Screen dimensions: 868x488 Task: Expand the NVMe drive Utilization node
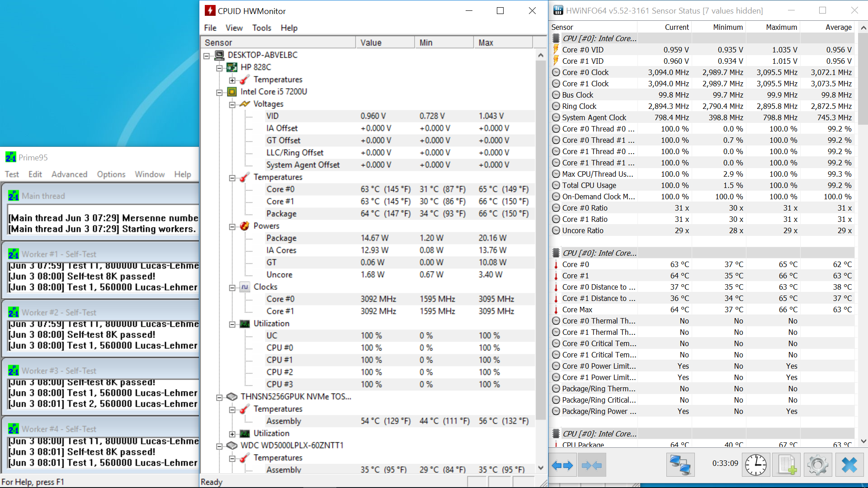[232, 434]
